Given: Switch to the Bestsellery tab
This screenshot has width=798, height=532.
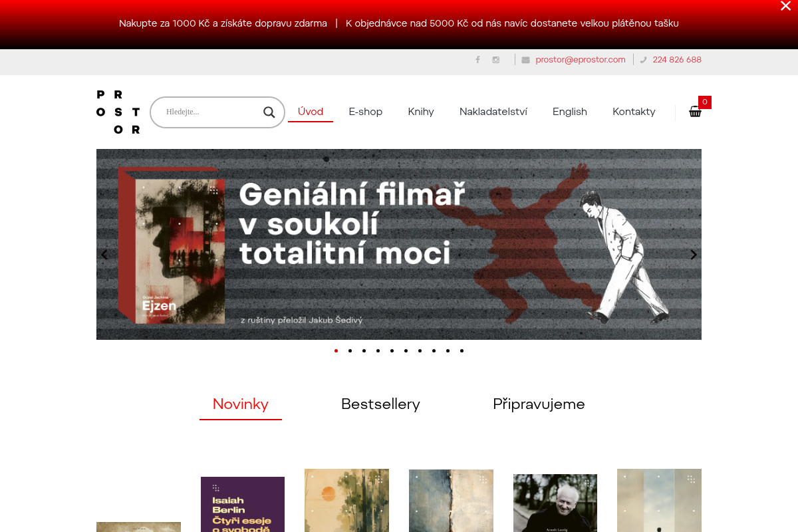Looking at the screenshot, I should [380, 404].
